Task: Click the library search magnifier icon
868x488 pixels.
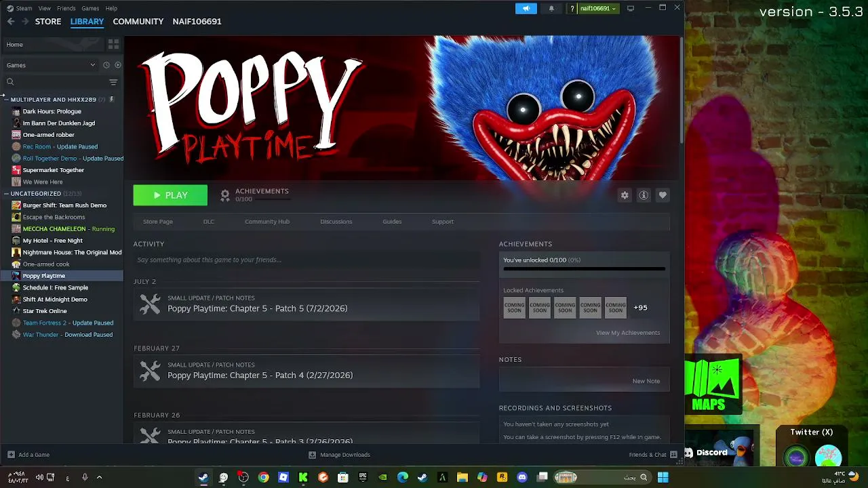Action: [x=10, y=82]
